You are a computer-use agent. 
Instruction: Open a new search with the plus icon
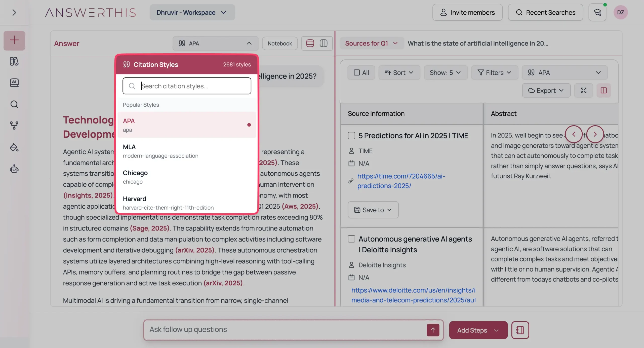point(14,40)
